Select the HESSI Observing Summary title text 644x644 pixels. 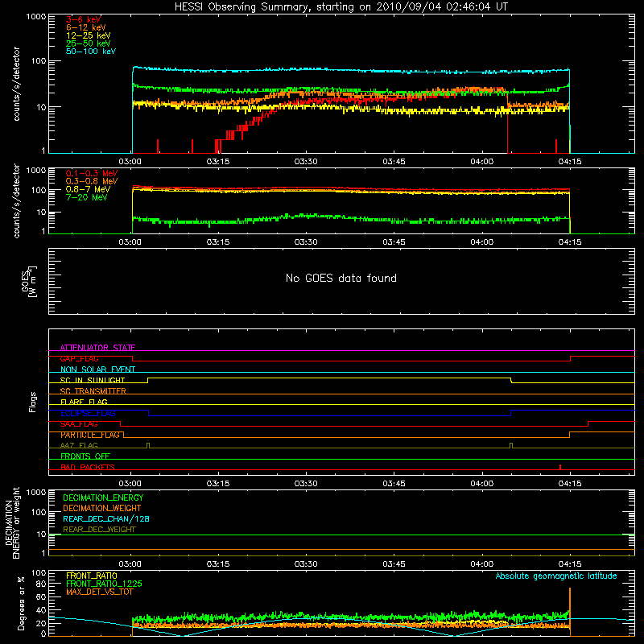click(341, 6)
